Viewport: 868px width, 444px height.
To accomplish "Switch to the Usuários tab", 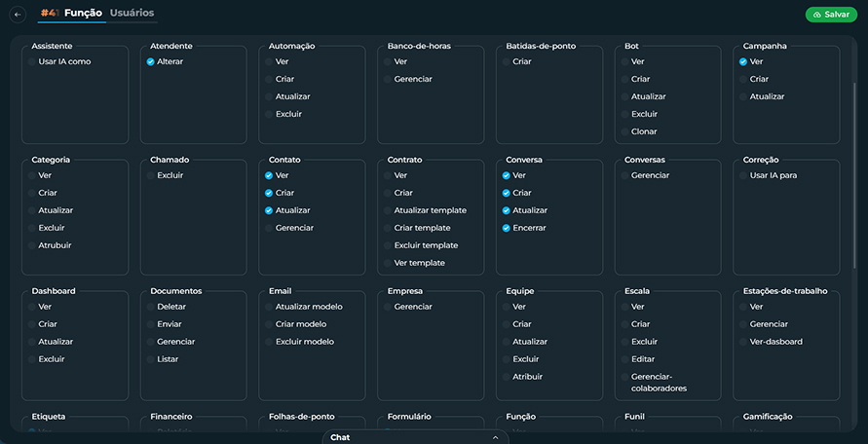I will pyautogui.click(x=132, y=13).
